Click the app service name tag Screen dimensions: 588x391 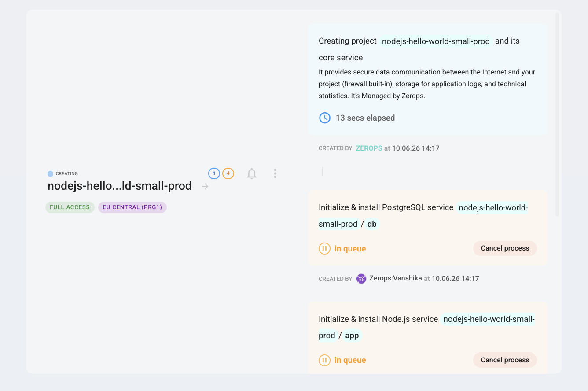point(352,336)
